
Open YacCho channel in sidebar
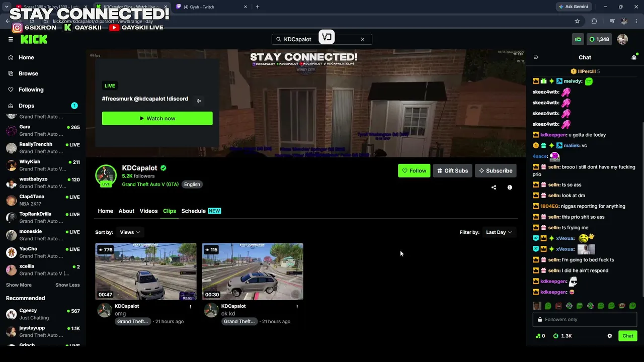pyautogui.click(x=43, y=252)
